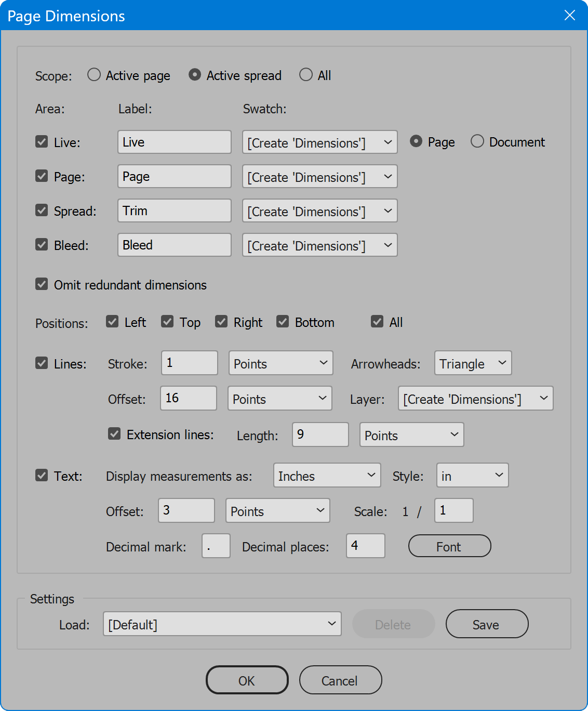The image size is (588, 711).
Task: Uncheck the Live area checkbox
Action: (42, 141)
